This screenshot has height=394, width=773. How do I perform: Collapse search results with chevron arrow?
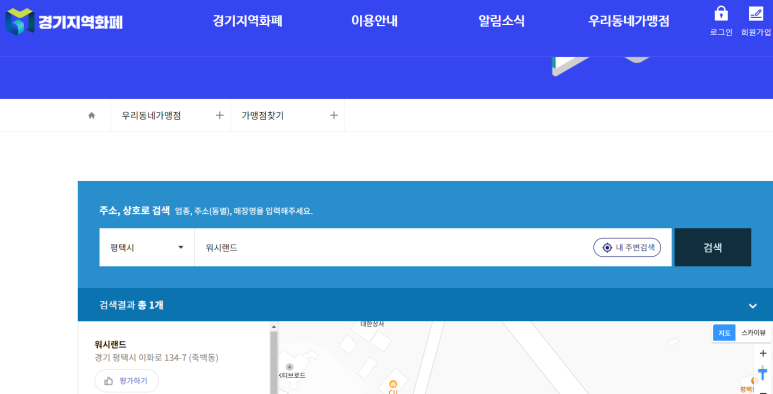coord(752,306)
